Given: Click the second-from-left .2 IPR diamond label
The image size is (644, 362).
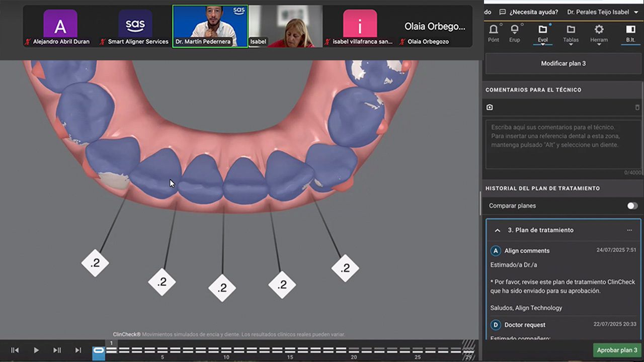Looking at the screenshot, I should (162, 282).
